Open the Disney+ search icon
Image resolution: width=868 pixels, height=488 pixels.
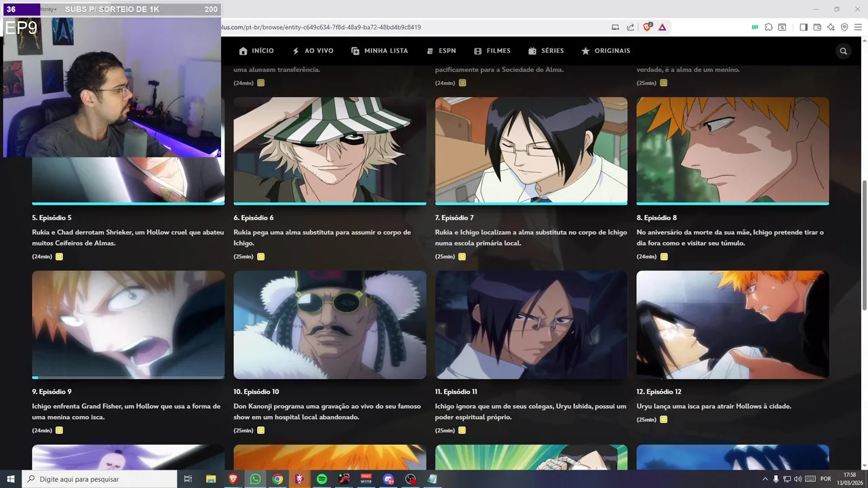[x=844, y=51]
